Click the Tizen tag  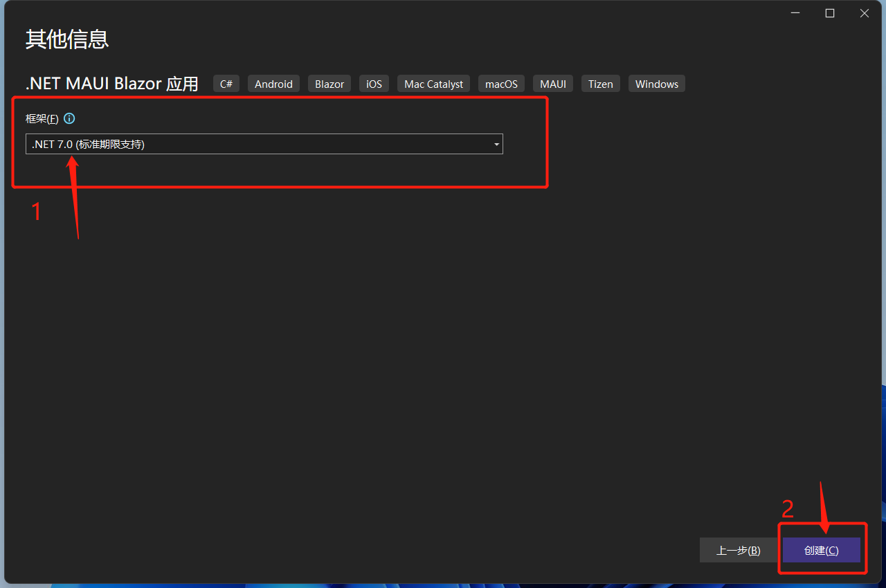tap(601, 84)
